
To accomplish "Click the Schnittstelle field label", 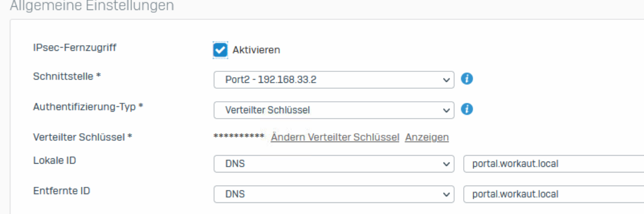I will [67, 77].
